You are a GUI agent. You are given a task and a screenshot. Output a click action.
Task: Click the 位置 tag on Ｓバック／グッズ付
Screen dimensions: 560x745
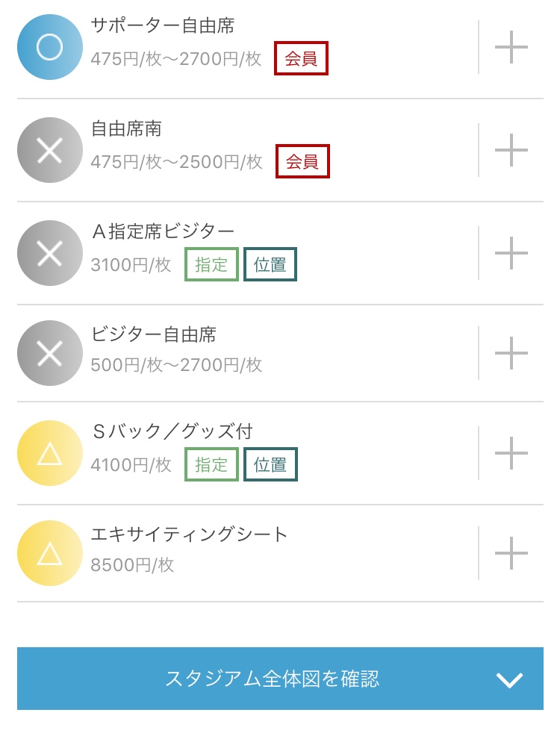[x=270, y=464]
